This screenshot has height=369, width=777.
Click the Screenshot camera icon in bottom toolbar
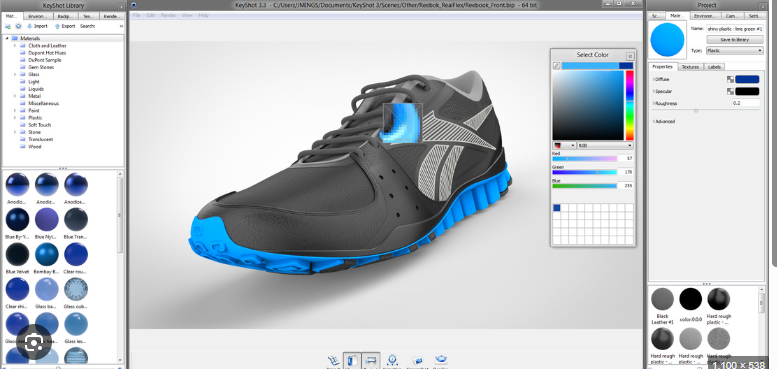coord(417,360)
